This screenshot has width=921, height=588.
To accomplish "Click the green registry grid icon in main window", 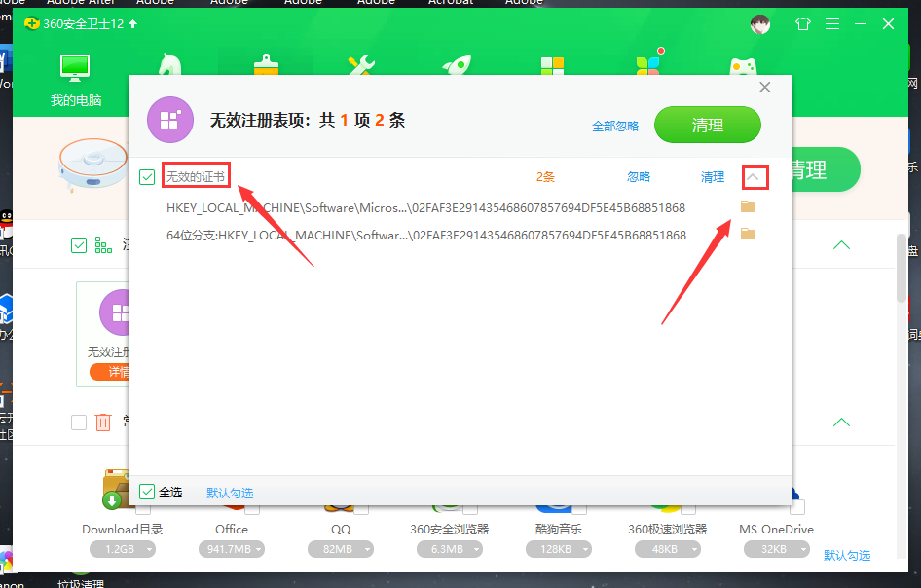I will (103, 245).
